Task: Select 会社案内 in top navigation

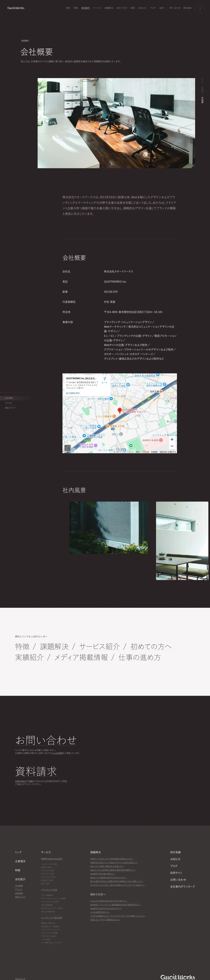Action: pyautogui.click(x=85, y=8)
